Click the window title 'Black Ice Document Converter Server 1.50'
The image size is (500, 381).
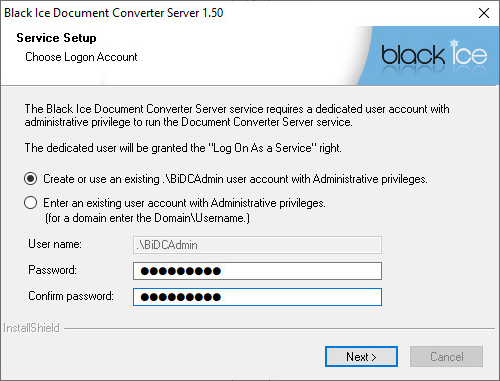(x=114, y=13)
